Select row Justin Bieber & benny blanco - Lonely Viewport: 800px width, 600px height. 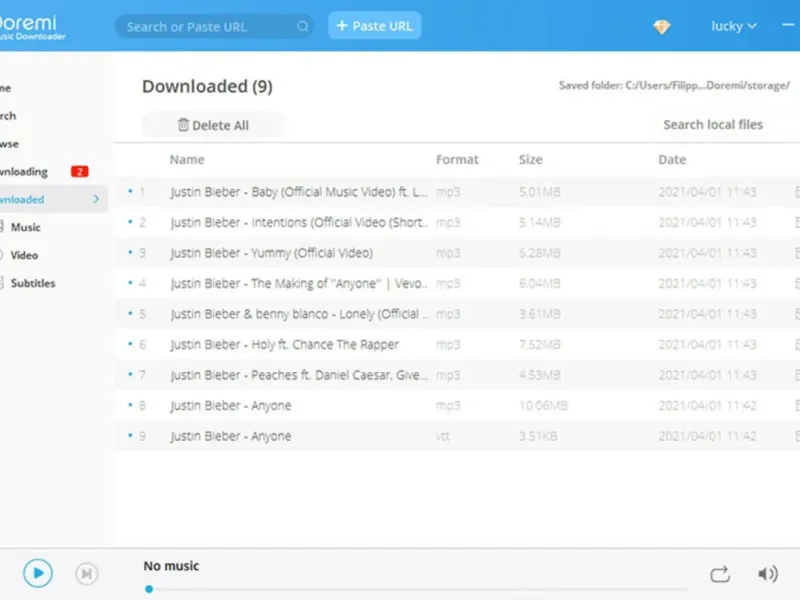457,314
